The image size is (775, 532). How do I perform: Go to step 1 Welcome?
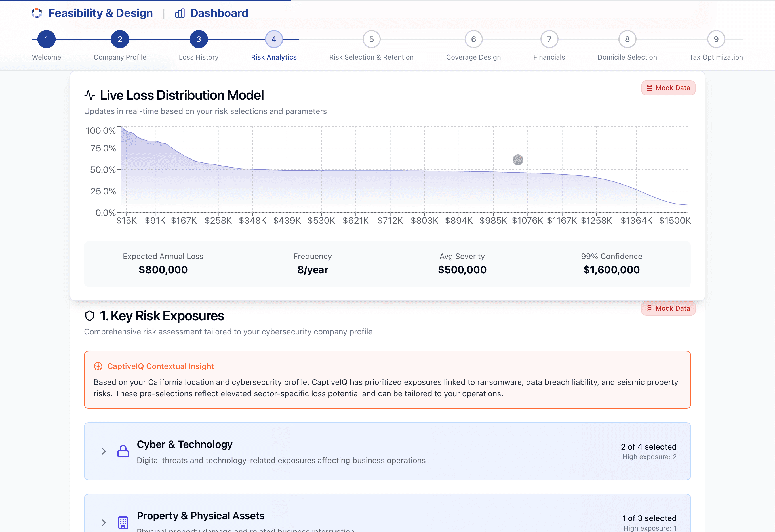46,39
